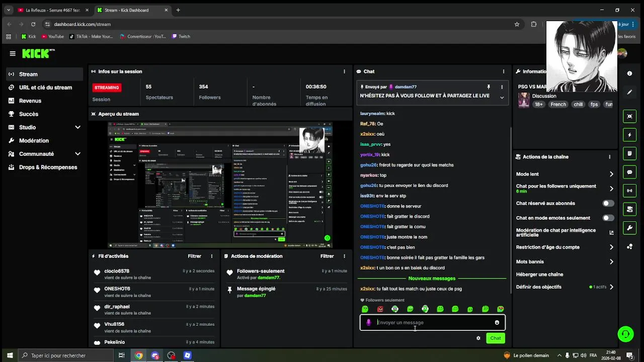Image resolution: width=644 pixels, height=362 pixels.
Task: Open options menu of Chat panel header
Action: point(503,71)
